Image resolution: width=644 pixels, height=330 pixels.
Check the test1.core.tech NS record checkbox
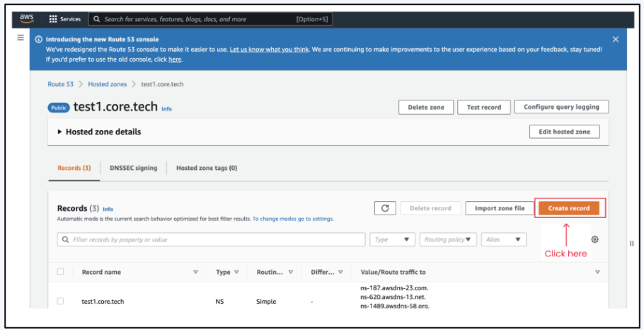(60, 301)
